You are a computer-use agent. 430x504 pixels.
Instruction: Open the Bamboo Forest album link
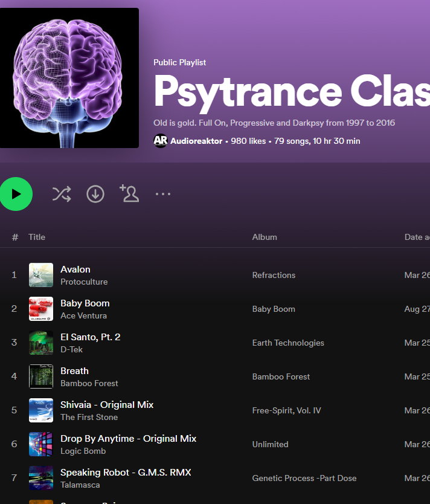[281, 376]
